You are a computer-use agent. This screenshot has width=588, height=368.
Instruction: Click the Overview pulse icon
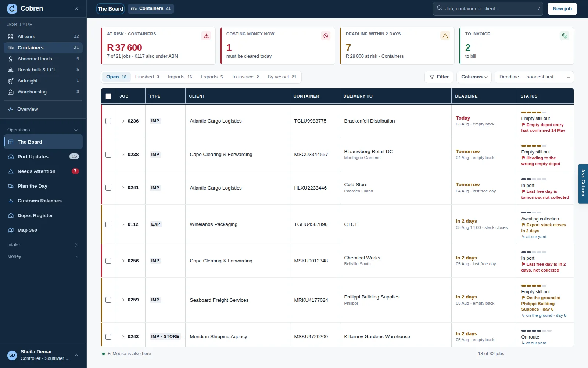pos(11,109)
